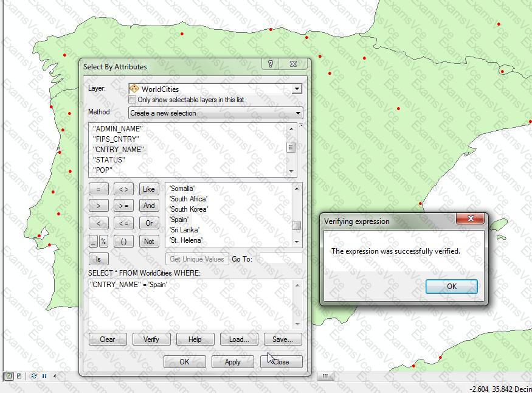Enable Only show selectable layers checkbox

click(133, 100)
